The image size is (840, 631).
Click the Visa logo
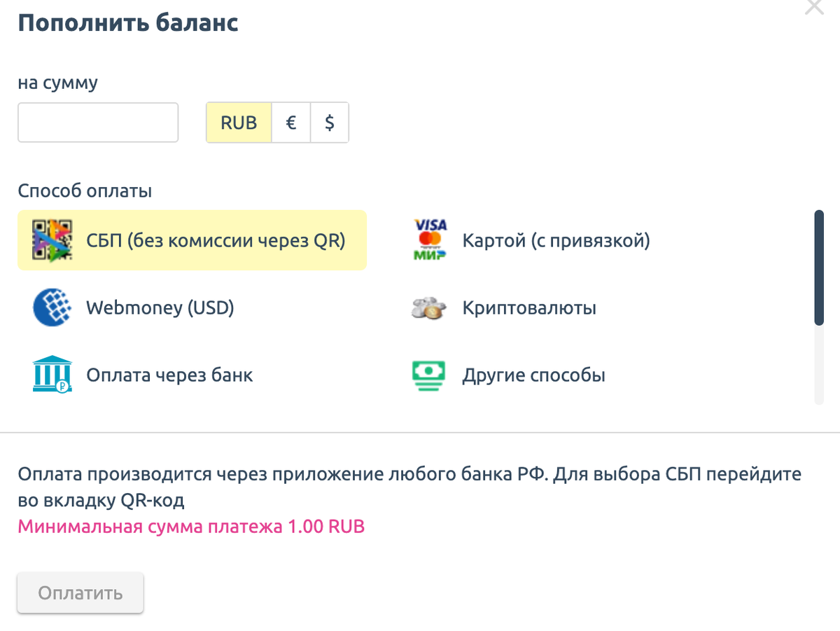pyautogui.click(x=430, y=224)
